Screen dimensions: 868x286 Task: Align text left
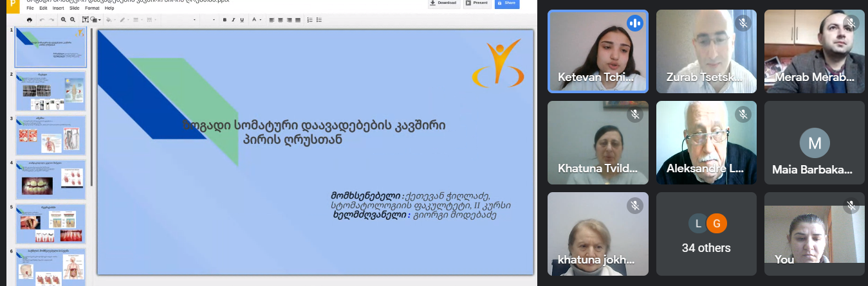272,20
